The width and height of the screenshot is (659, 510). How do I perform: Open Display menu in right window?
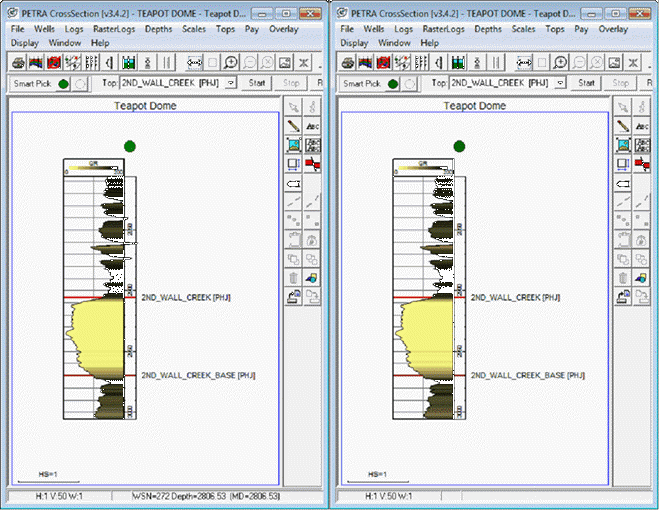pos(354,43)
